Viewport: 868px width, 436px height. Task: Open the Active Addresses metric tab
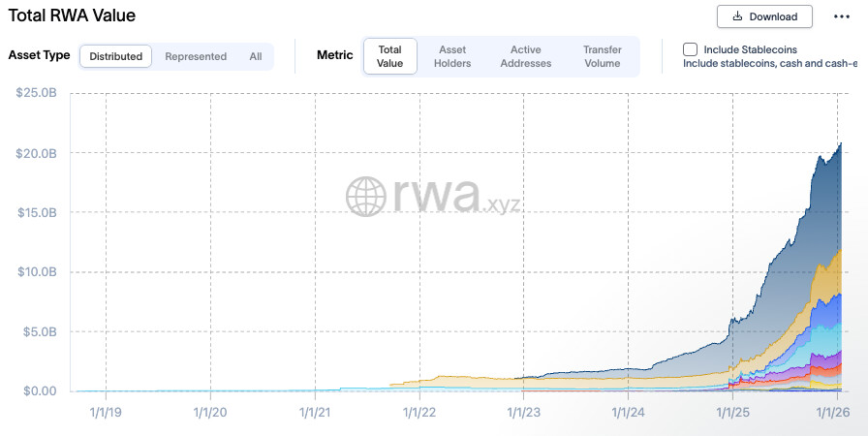click(525, 56)
